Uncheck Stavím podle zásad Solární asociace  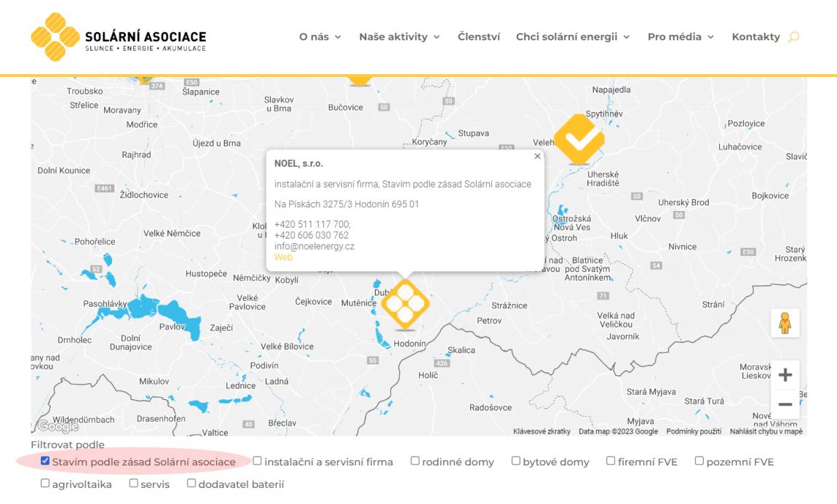point(45,461)
